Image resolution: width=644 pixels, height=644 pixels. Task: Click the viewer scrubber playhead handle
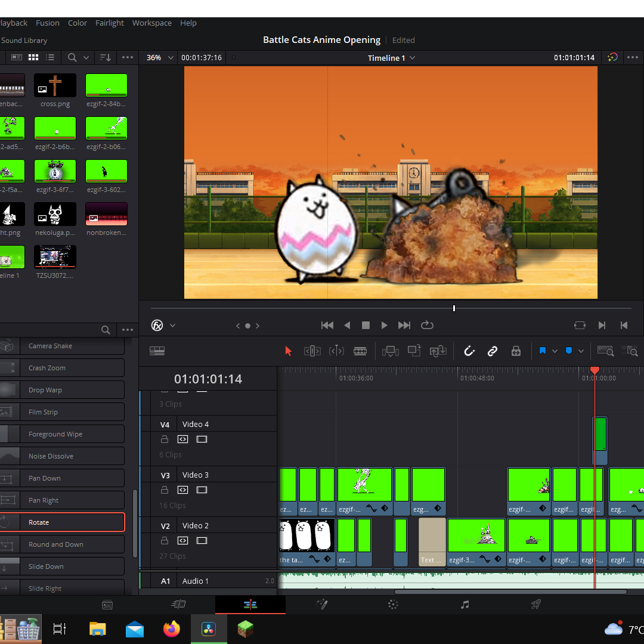pyautogui.click(x=454, y=308)
